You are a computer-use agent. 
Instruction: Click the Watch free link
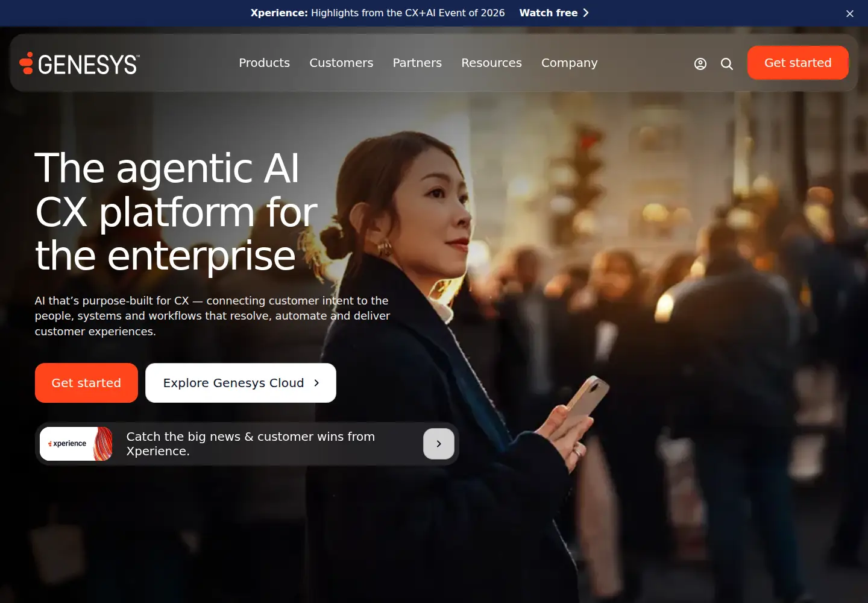pyautogui.click(x=554, y=13)
